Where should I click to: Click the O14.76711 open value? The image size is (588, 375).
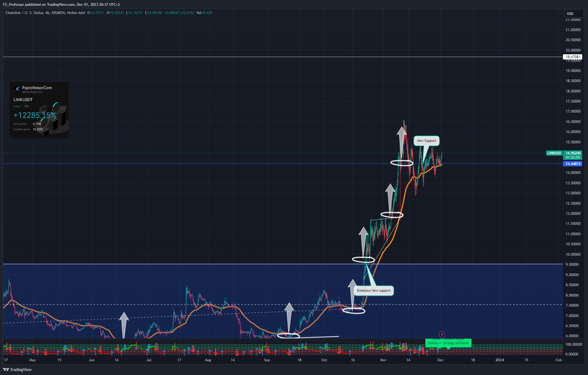[x=96, y=13]
